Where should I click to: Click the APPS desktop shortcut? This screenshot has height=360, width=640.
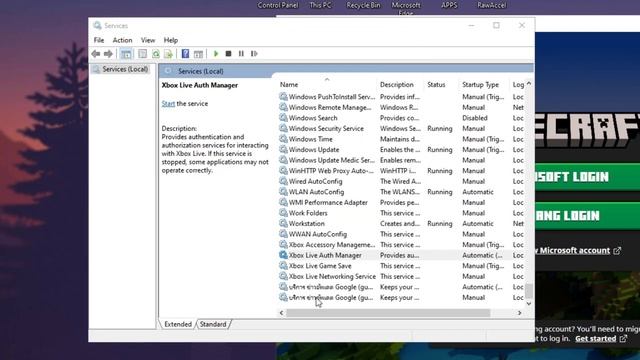click(449, 5)
